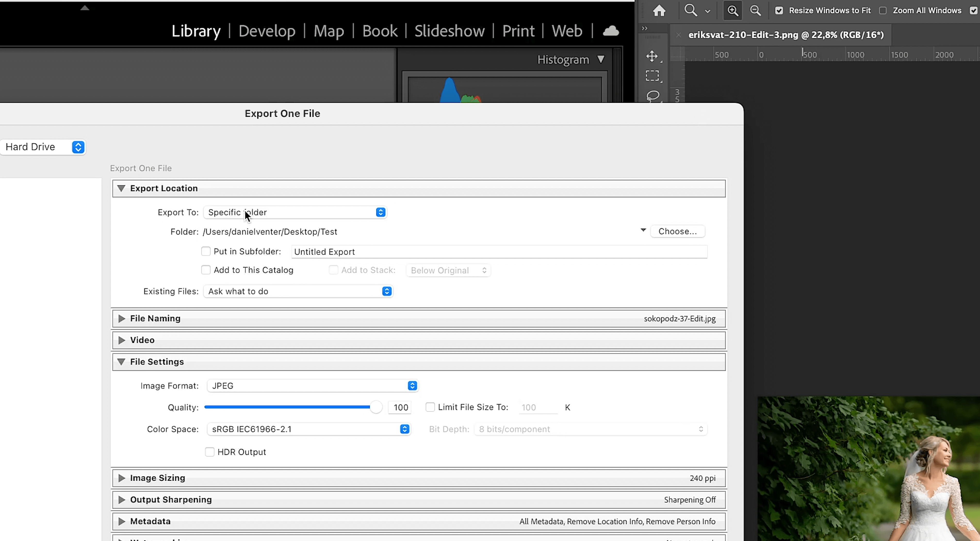This screenshot has width=980, height=541.
Task: Select the Rectangular Marquee tool
Action: pos(653,75)
